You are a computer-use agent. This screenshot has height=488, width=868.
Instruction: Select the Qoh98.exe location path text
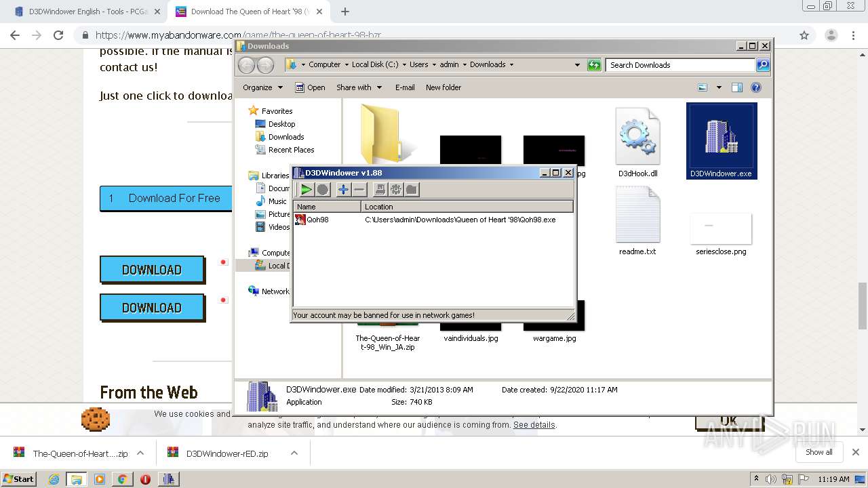tap(460, 220)
